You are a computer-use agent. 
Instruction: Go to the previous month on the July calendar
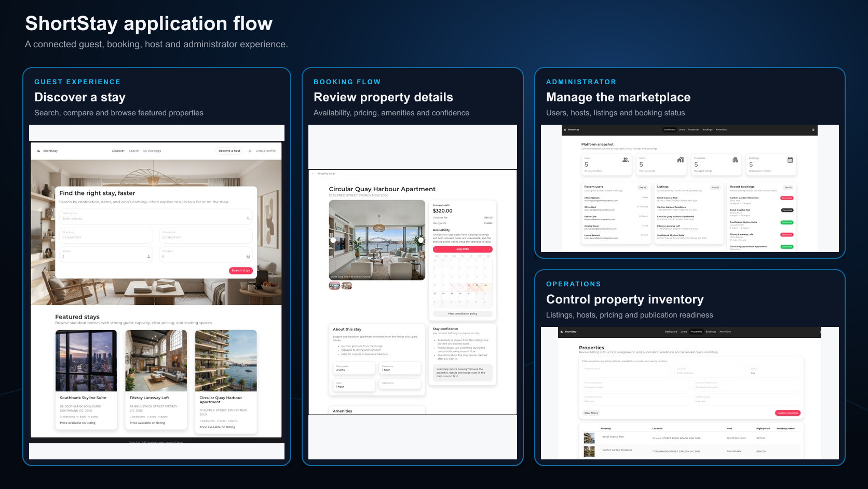[x=436, y=249]
